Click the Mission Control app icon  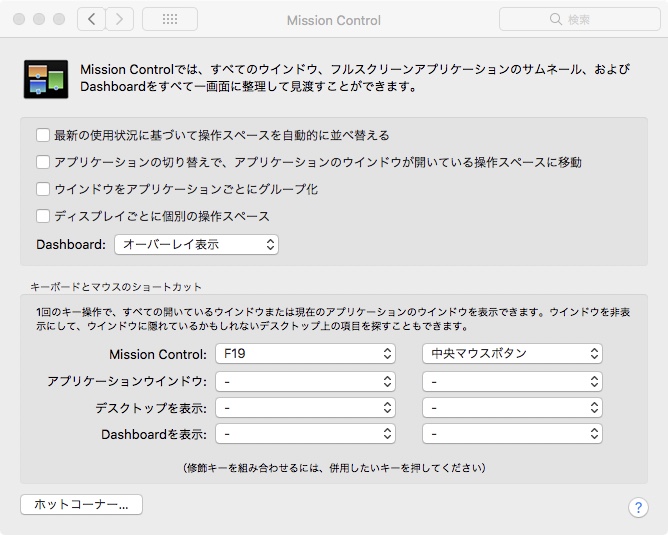point(46,79)
